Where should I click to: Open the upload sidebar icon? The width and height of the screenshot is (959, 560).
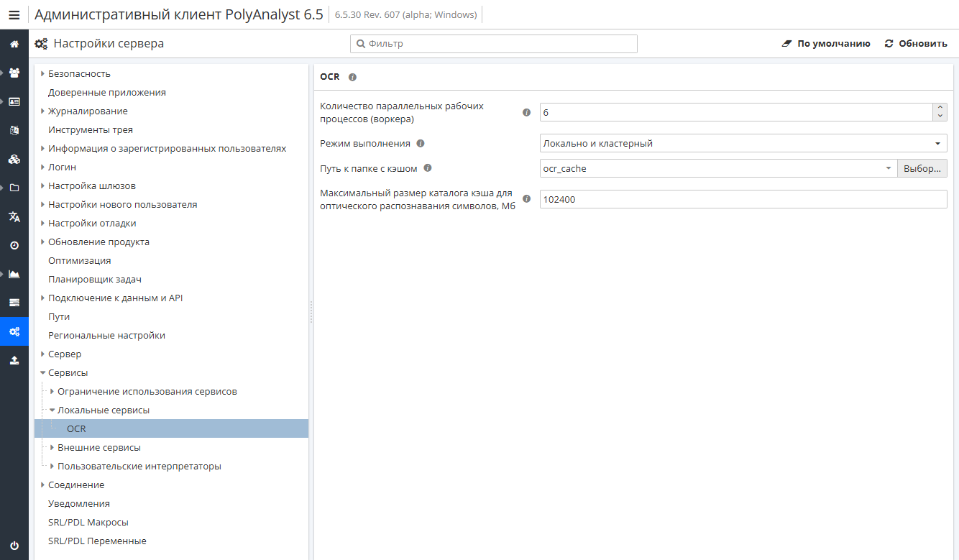coord(14,360)
